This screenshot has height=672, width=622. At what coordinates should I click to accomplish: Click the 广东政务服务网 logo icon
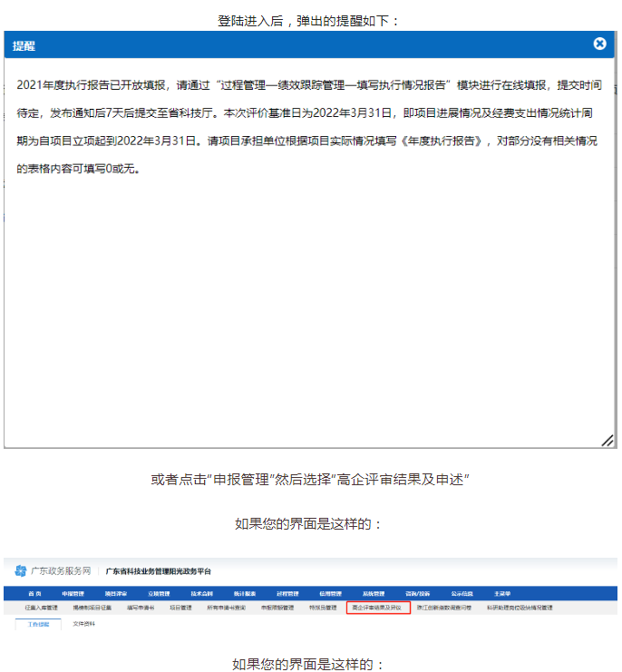pyautogui.click(x=20, y=571)
